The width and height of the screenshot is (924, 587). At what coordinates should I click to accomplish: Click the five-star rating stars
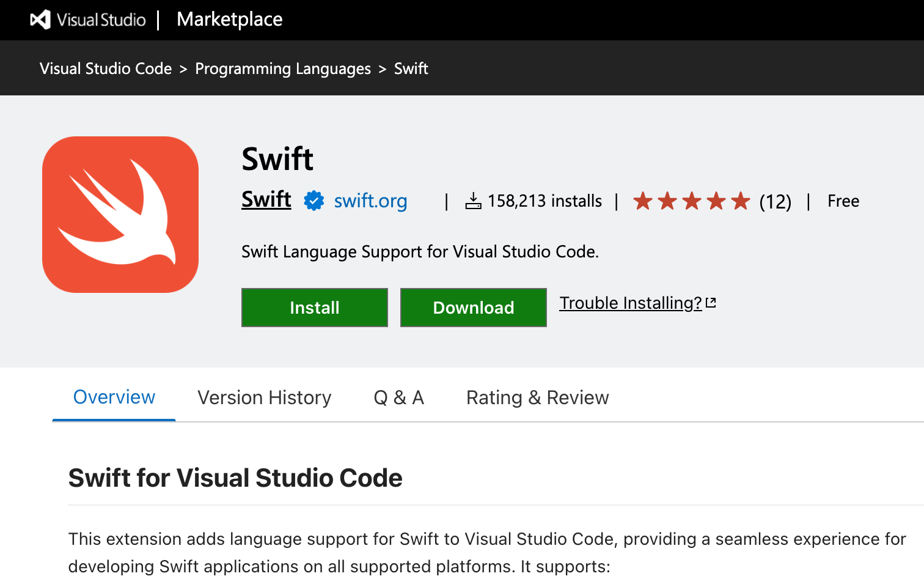click(x=691, y=201)
